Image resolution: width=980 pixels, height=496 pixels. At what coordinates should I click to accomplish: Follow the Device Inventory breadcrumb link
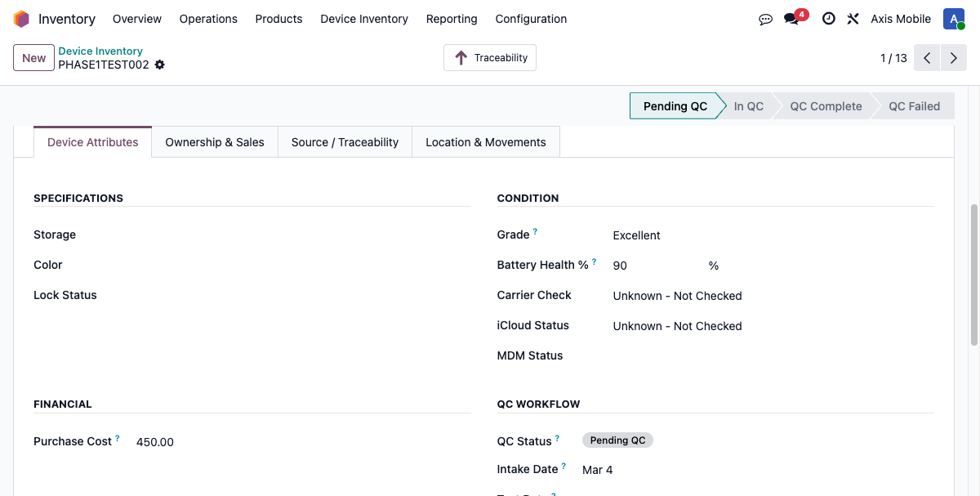[x=100, y=51]
